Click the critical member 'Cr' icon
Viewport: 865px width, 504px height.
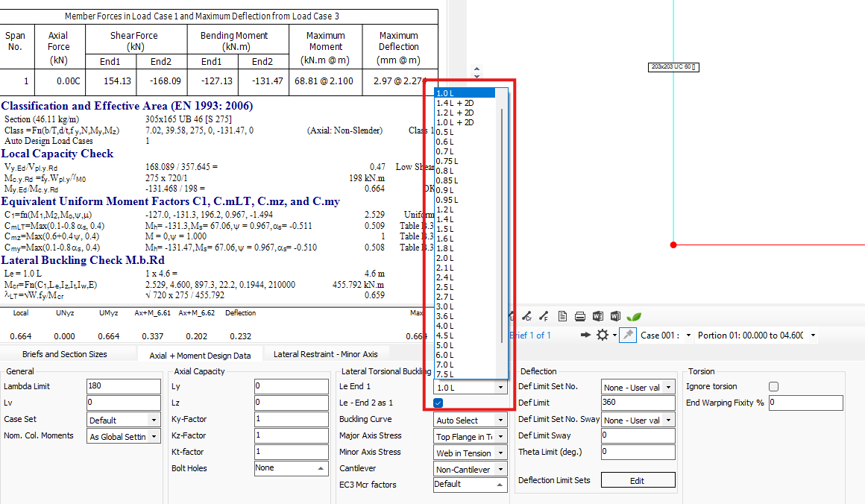(527, 317)
